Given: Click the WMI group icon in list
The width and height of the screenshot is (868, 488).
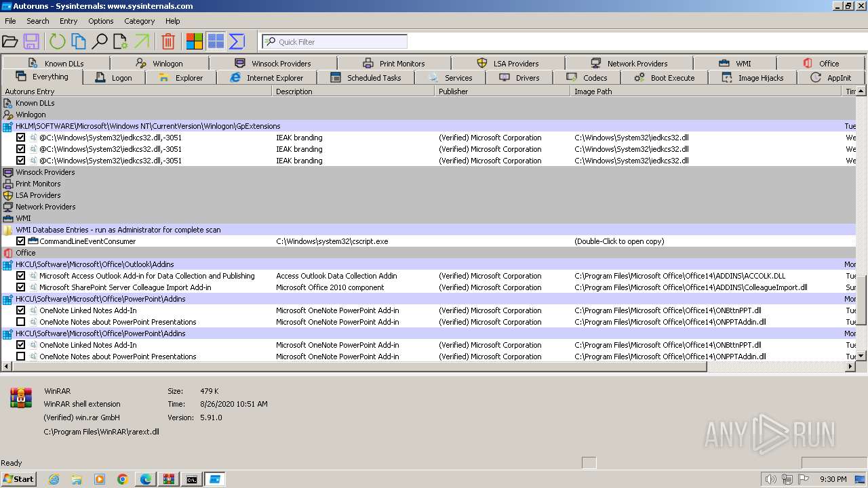Looking at the screenshot, I should coord(8,218).
